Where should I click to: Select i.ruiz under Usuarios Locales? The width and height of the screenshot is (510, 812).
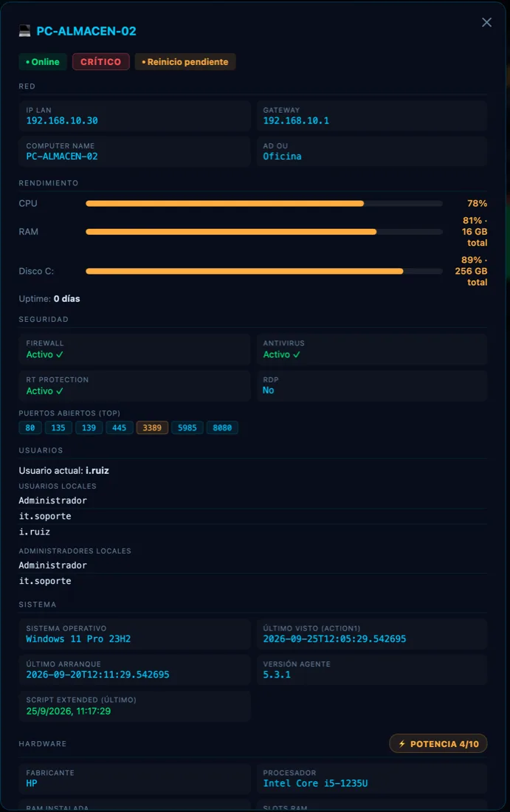click(x=35, y=531)
